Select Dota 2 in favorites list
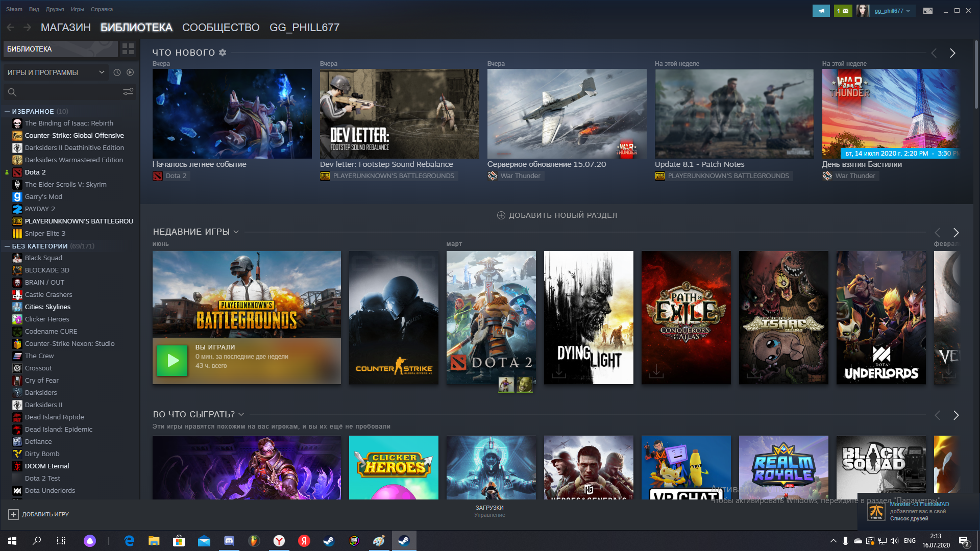Screen dimensions: 980x551 coord(35,172)
